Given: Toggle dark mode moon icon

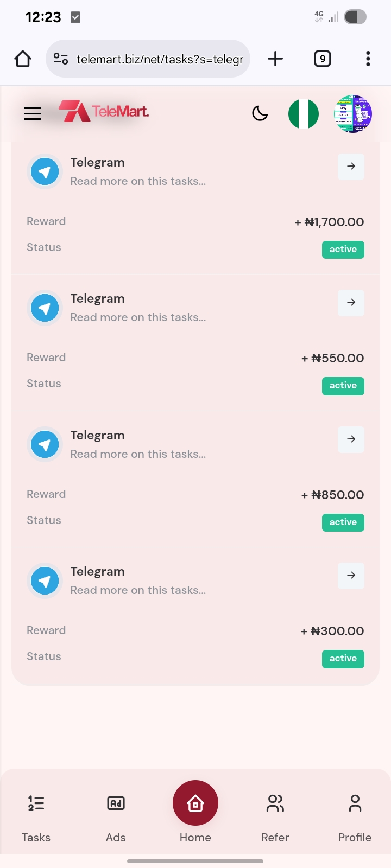Looking at the screenshot, I should [x=260, y=113].
